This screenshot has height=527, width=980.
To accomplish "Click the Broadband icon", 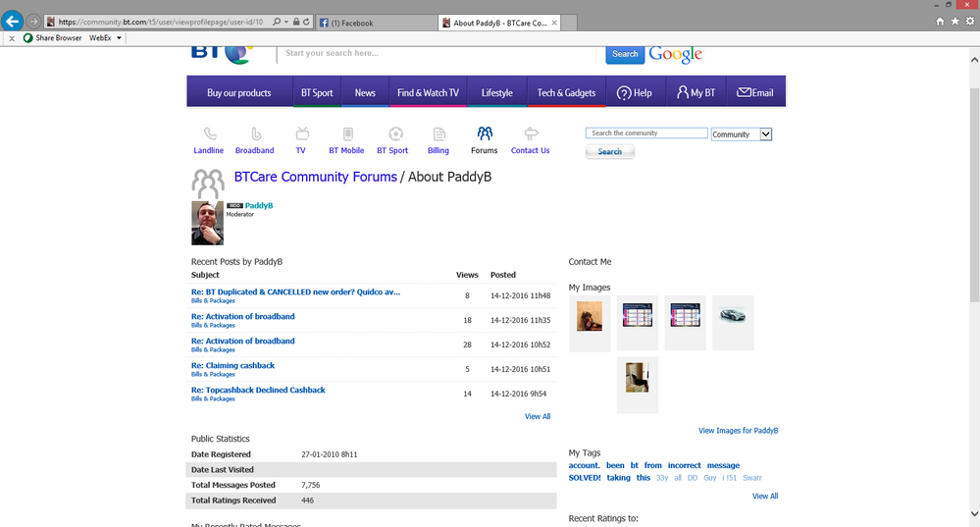I will click(256, 133).
